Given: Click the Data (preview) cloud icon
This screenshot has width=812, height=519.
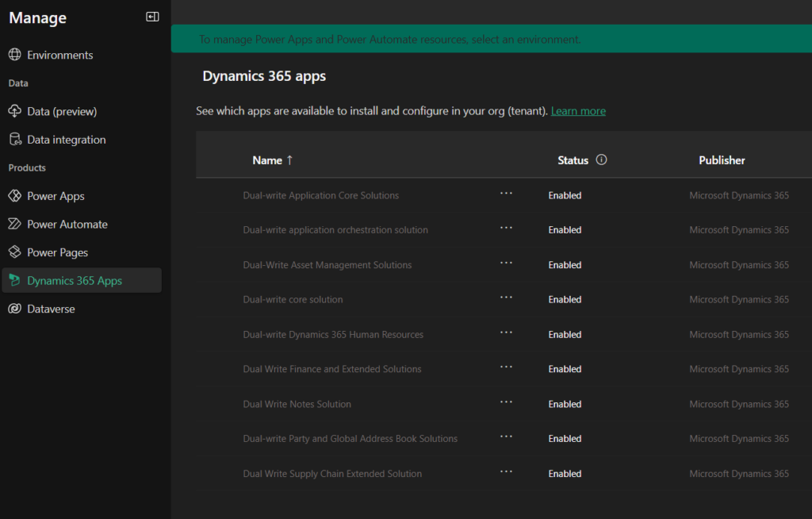Looking at the screenshot, I should click(14, 111).
